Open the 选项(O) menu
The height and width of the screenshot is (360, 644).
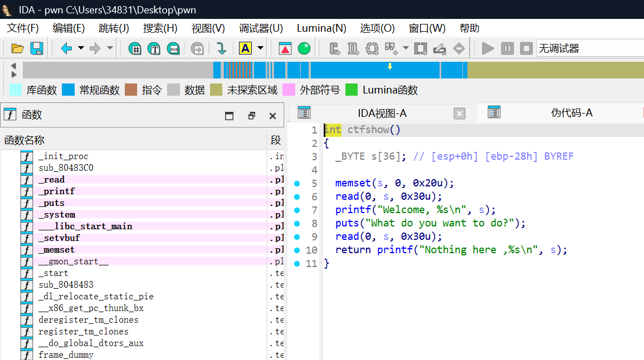[377, 28]
